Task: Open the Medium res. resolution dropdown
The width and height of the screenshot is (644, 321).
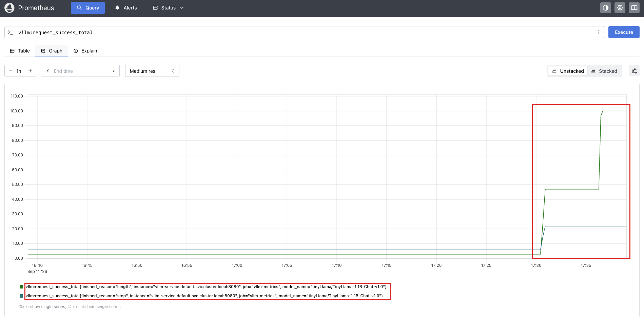Action: click(152, 71)
